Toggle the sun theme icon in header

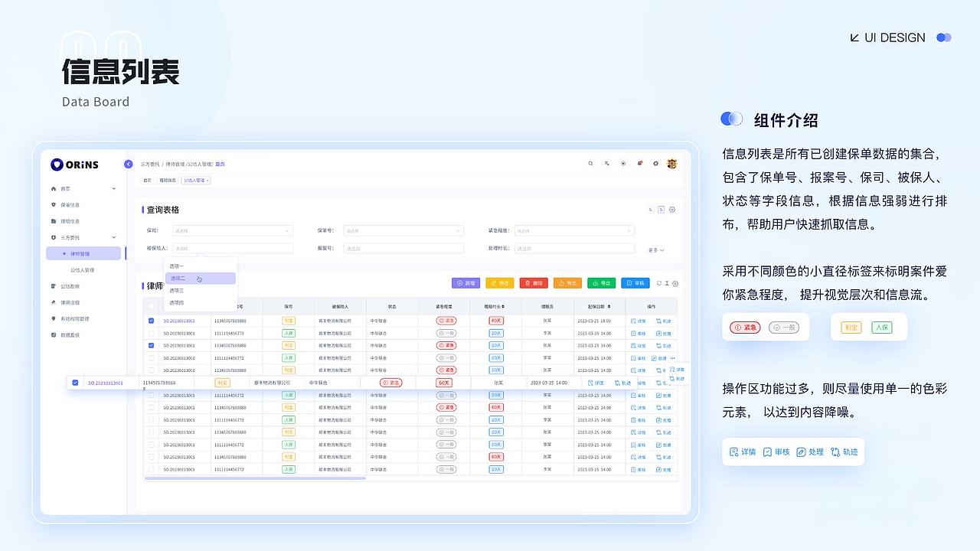click(623, 164)
